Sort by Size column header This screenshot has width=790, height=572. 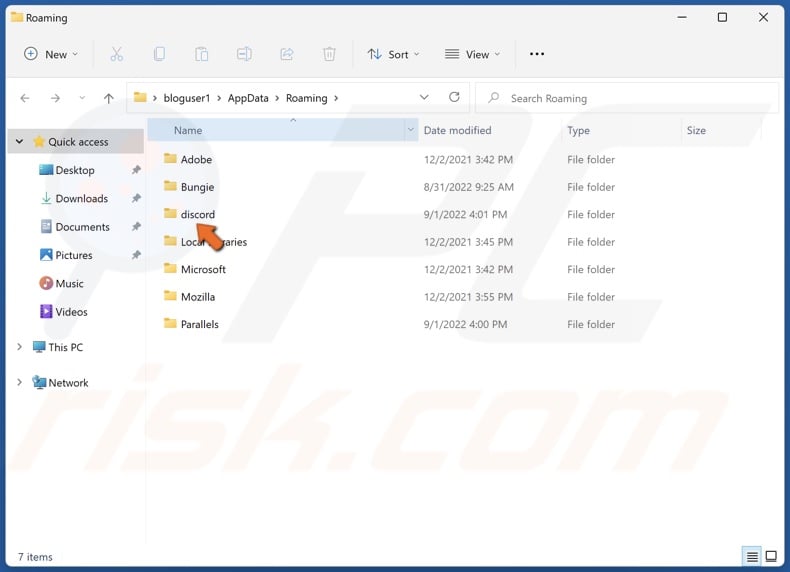point(696,130)
